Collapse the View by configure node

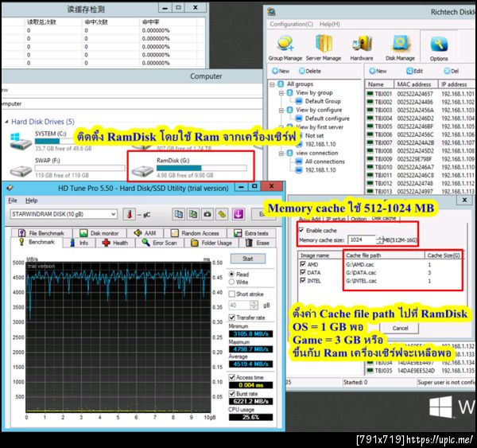(281, 111)
